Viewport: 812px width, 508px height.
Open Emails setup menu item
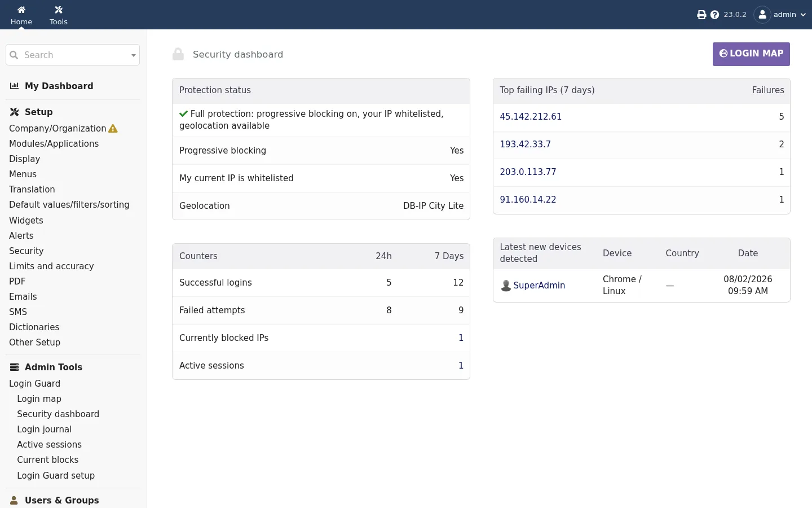[23, 297]
